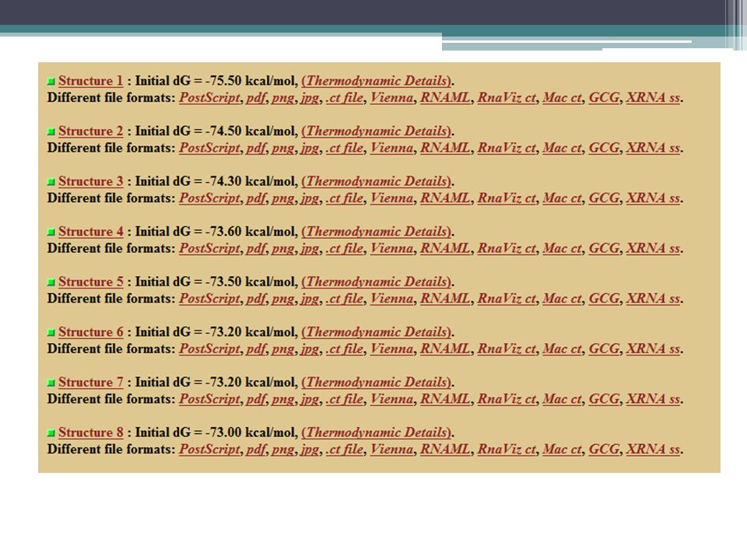The image size is (747, 560).
Task: Open the Structure 1 link
Action: tap(90, 81)
